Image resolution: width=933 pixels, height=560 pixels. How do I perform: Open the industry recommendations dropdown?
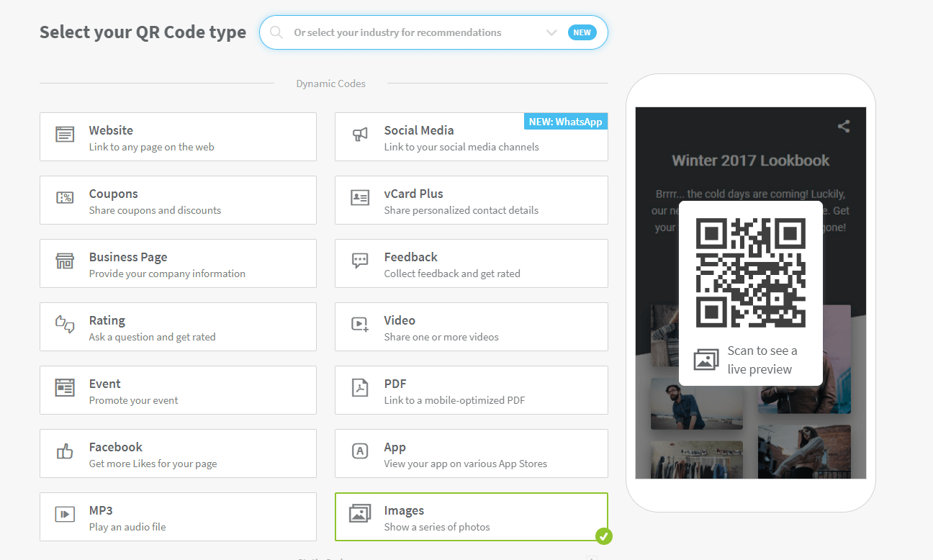tap(551, 32)
